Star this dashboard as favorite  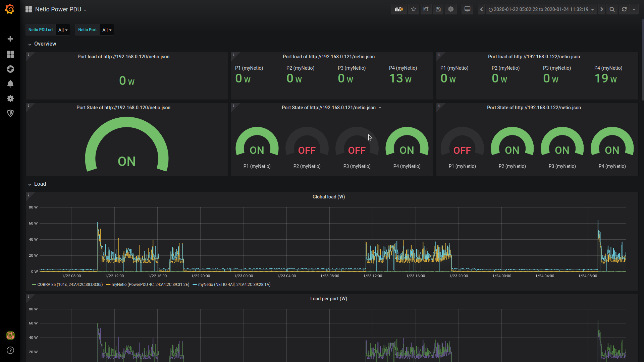(414, 9)
